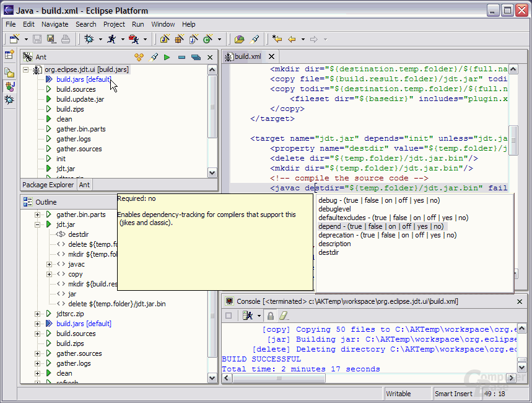
Task: Switch to Debug perspective sidebar icon
Action: [x=9, y=100]
